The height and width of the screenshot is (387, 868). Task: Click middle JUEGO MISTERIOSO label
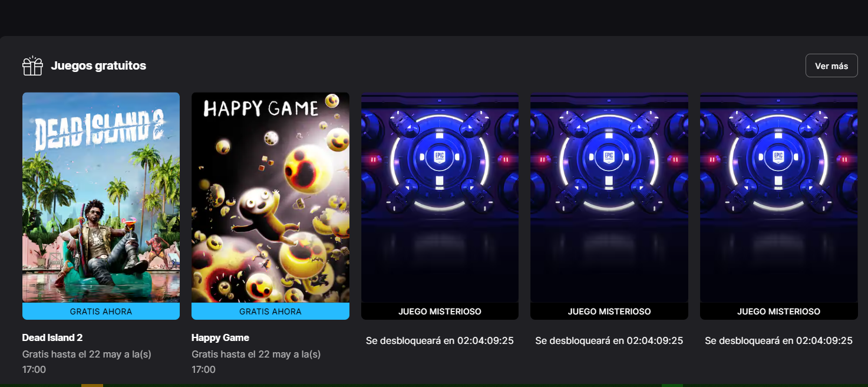(x=609, y=311)
